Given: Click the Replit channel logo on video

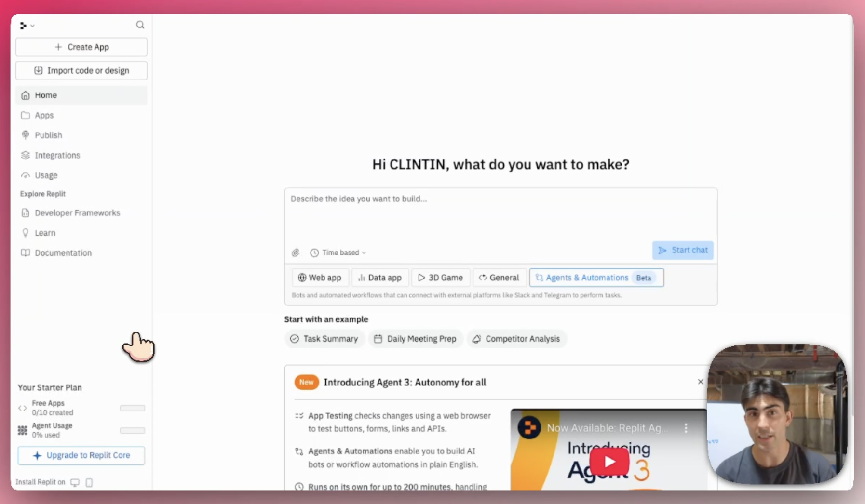Looking at the screenshot, I should point(529,427).
